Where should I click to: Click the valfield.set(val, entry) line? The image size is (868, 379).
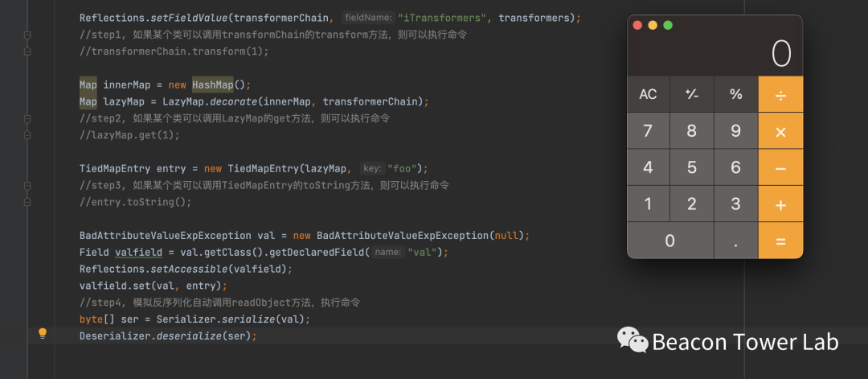pyautogui.click(x=154, y=286)
